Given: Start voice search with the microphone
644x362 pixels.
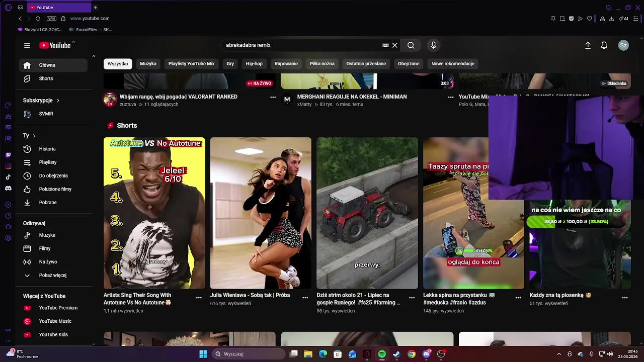Looking at the screenshot, I should 434,45.
